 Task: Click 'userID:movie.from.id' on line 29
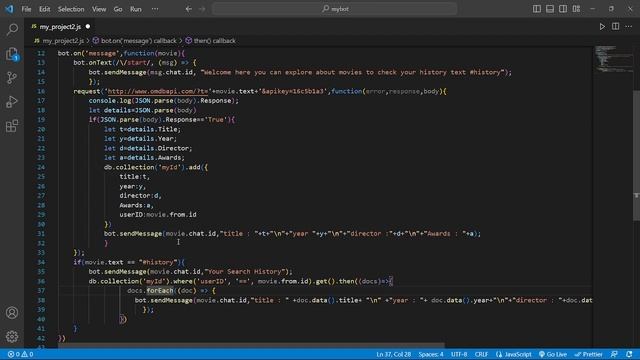coord(158,215)
